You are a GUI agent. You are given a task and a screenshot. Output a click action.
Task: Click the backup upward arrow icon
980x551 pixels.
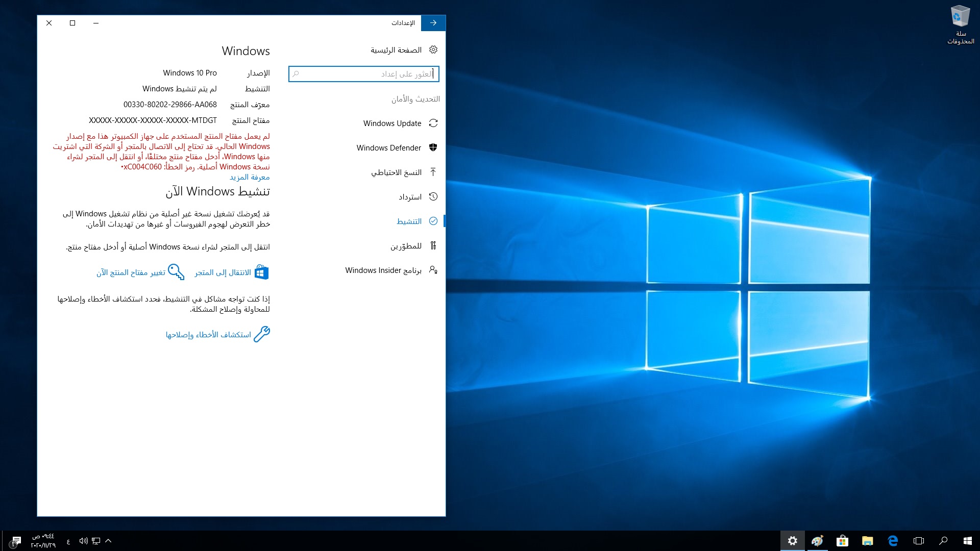tap(433, 172)
